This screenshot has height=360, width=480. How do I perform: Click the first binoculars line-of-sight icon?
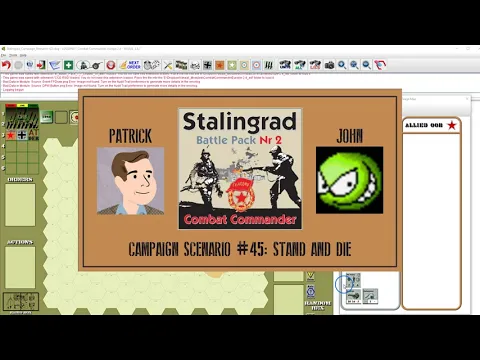coord(285,65)
